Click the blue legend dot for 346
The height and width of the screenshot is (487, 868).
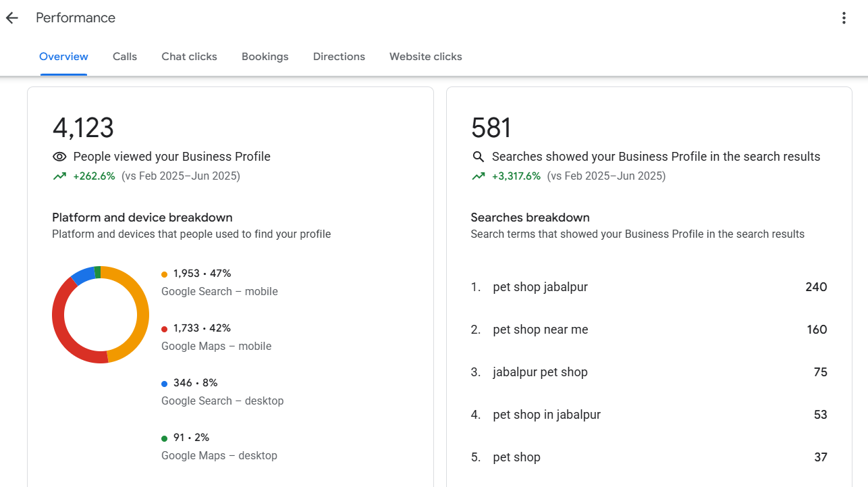[164, 384]
